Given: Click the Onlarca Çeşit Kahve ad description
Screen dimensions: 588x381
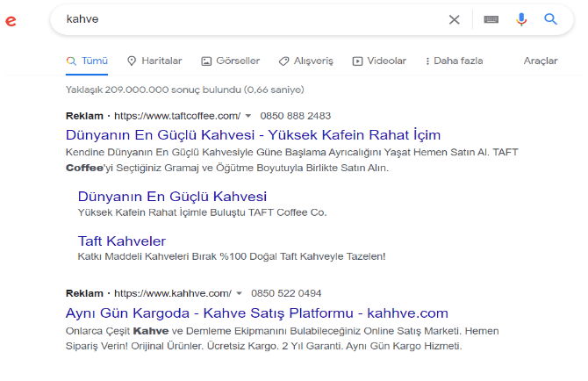Looking at the screenshot, I should tap(282, 338).
